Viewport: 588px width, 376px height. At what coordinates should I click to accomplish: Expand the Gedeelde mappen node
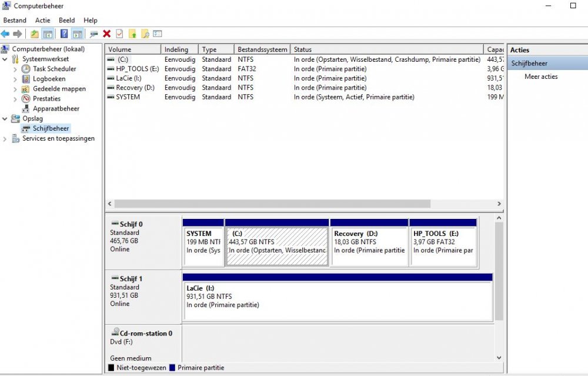15,89
